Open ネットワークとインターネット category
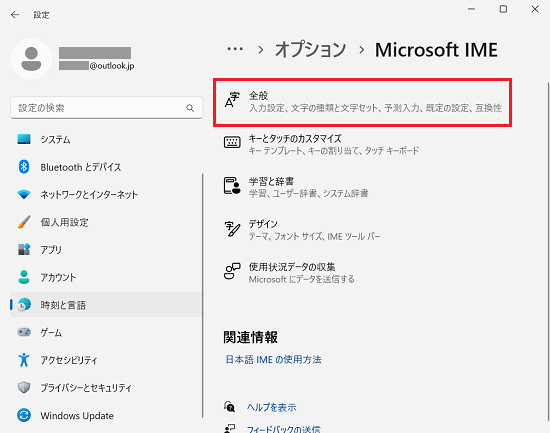The image size is (550, 433). pos(106,194)
